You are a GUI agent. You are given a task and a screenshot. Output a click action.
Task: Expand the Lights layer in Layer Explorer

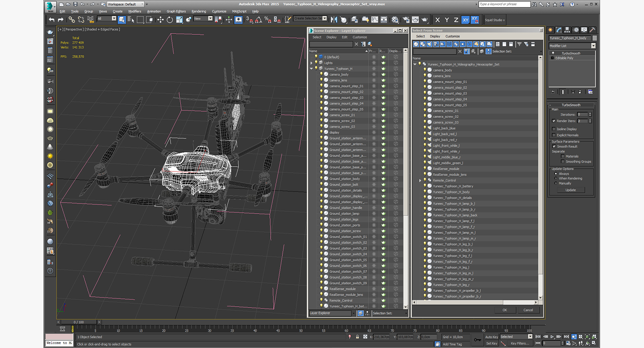pos(312,63)
